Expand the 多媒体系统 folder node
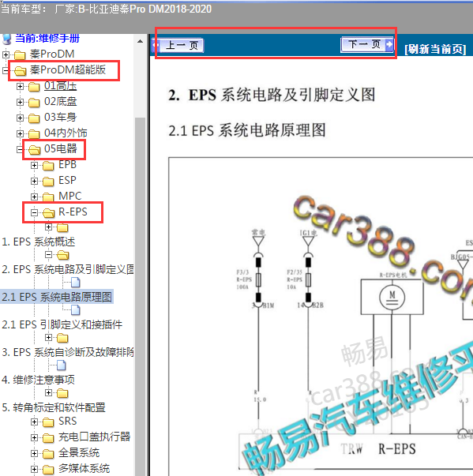Image resolution: width=473 pixels, height=476 pixels. pyautogui.click(x=34, y=470)
